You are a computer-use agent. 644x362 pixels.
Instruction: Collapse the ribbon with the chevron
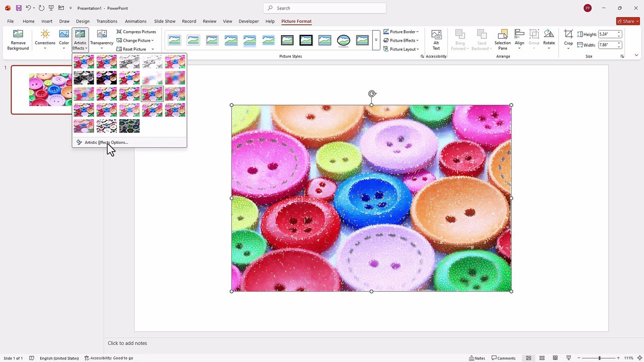[636, 55]
